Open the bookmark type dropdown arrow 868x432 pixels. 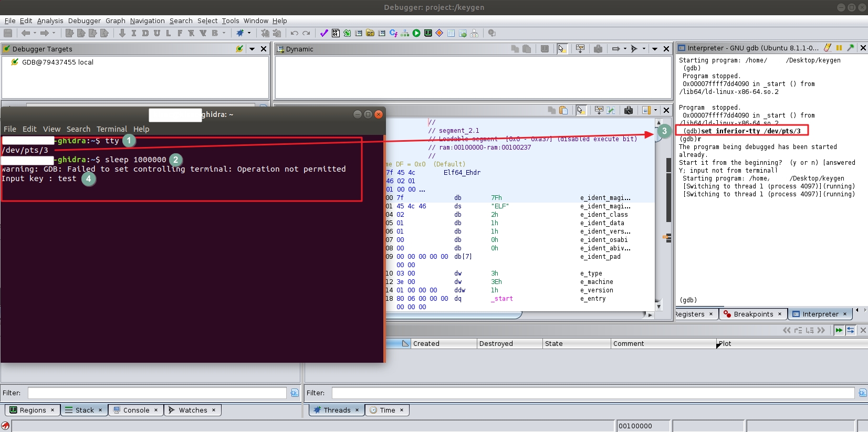[224, 33]
